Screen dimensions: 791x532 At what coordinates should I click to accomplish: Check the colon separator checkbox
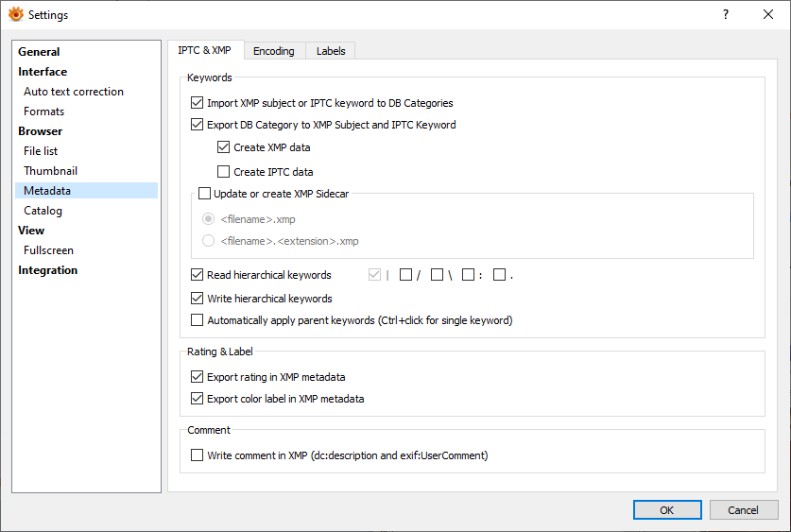tap(468, 275)
